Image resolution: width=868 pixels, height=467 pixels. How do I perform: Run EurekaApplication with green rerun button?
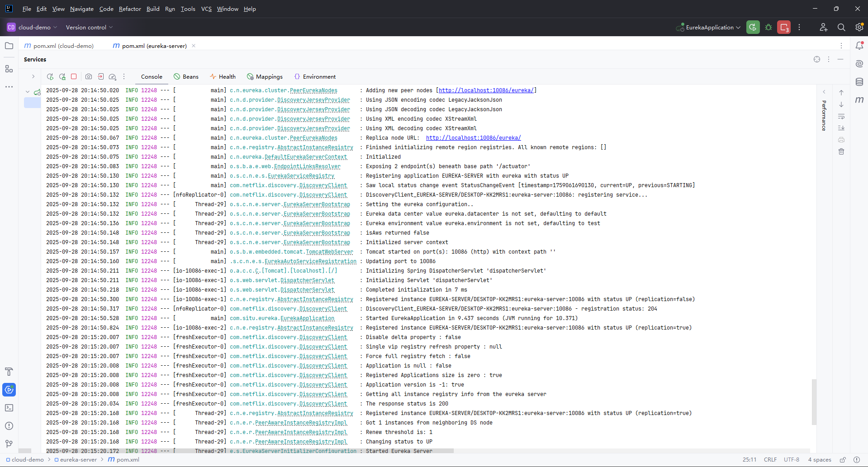pos(753,27)
